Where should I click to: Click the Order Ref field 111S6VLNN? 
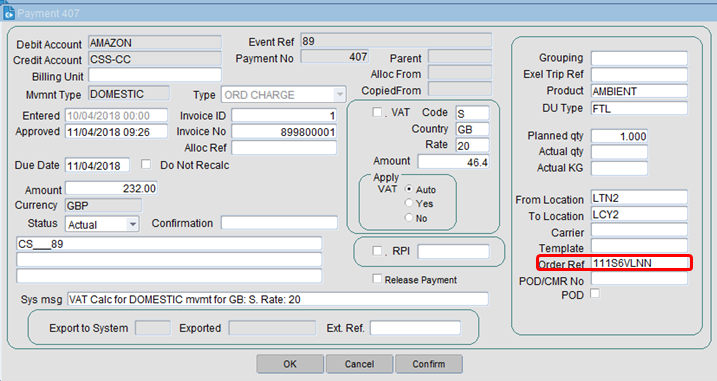point(640,263)
